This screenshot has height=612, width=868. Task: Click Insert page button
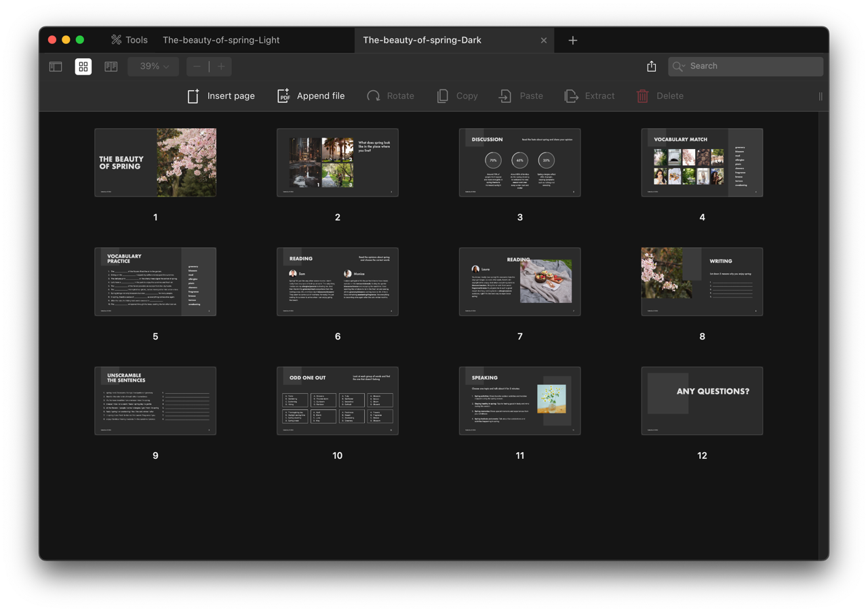click(221, 96)
